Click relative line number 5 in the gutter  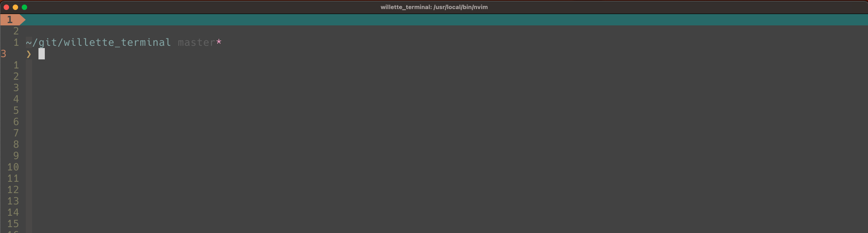point(16,111)
